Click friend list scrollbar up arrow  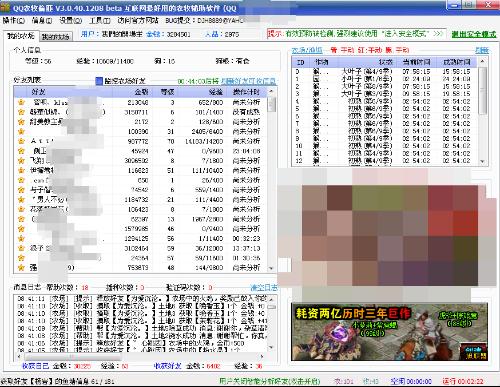coord(271,92)
